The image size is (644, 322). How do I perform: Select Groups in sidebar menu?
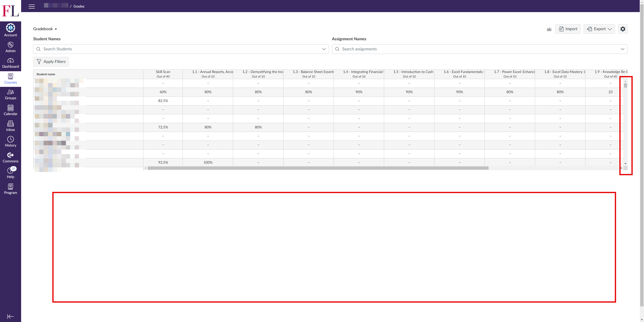click(x=10, y=94)
